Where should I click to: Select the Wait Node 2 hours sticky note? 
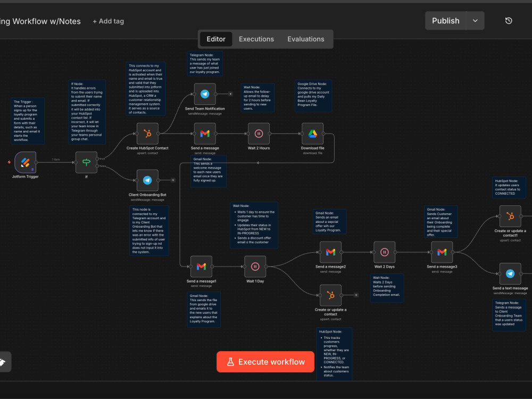pos(257,98)
